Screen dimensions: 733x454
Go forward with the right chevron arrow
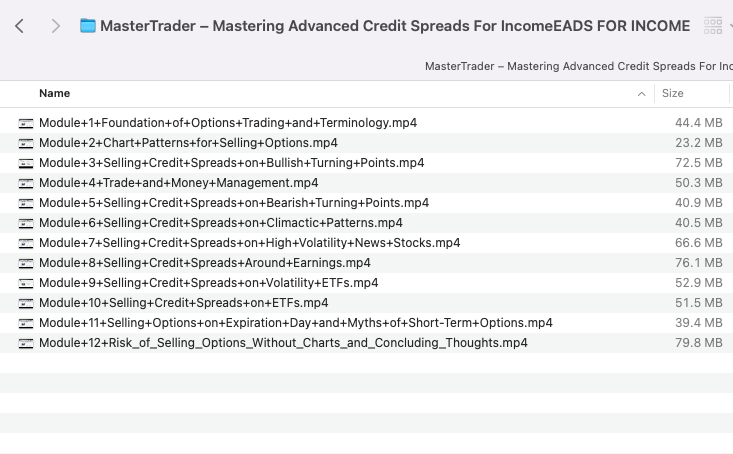(x=56, y=26)
